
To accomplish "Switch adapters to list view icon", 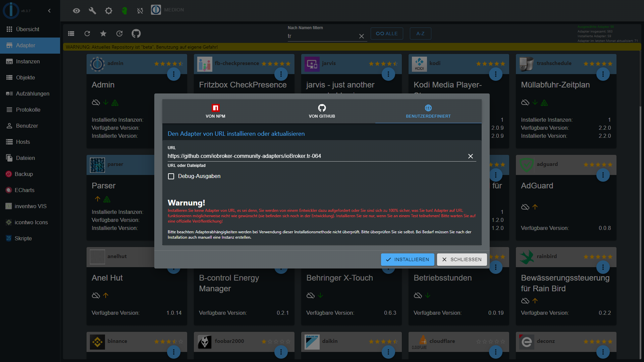I will click(71, 34).
